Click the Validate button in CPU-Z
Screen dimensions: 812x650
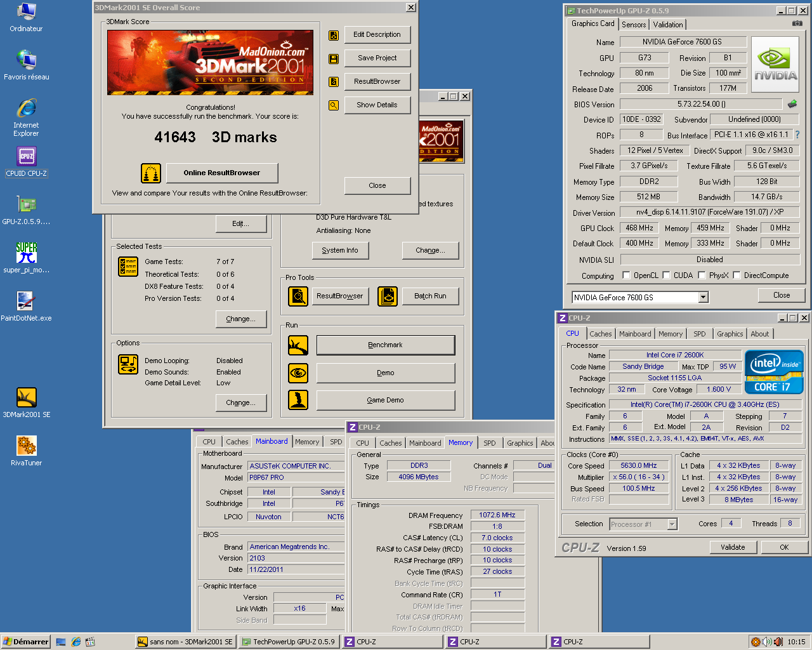click(x=733, y=547)
